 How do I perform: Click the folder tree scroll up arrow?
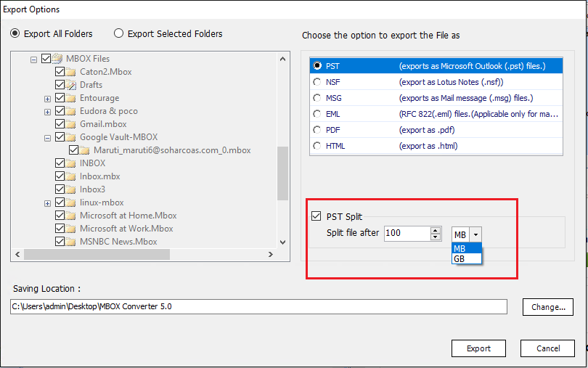(x=283, y=59)
